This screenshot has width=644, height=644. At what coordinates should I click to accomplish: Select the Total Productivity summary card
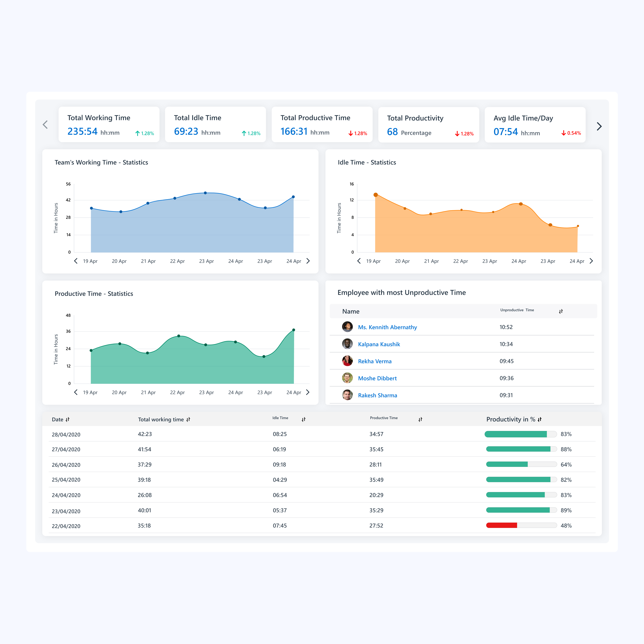click(x=428, y=125)
